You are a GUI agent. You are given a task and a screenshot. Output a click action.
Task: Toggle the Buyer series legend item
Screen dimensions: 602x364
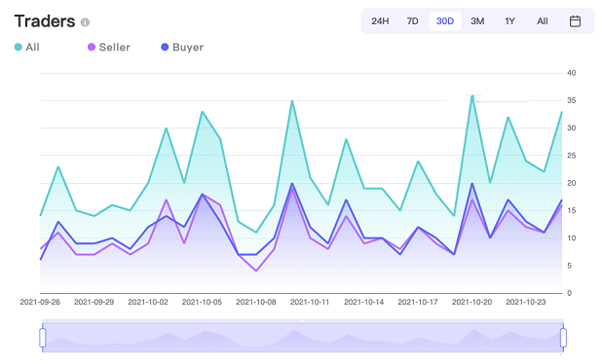(182, 47)
